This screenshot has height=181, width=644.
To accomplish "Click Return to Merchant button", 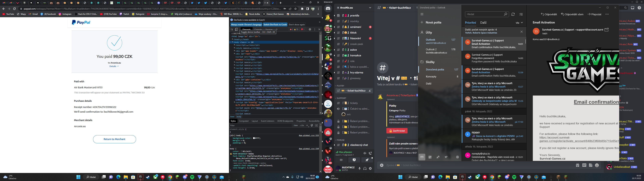I will [115, 139].
